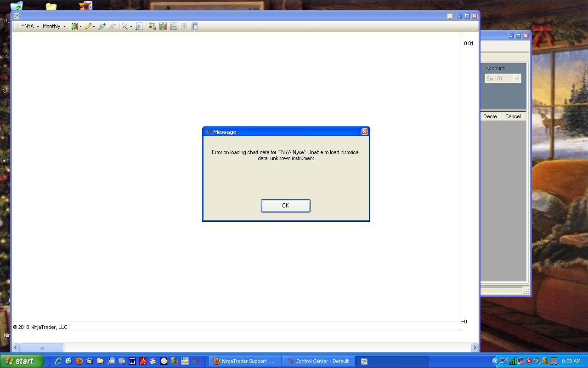Click the zoom out magnifier icon
The width and height of the screenshot is (588, 368).
coord(112,27)
